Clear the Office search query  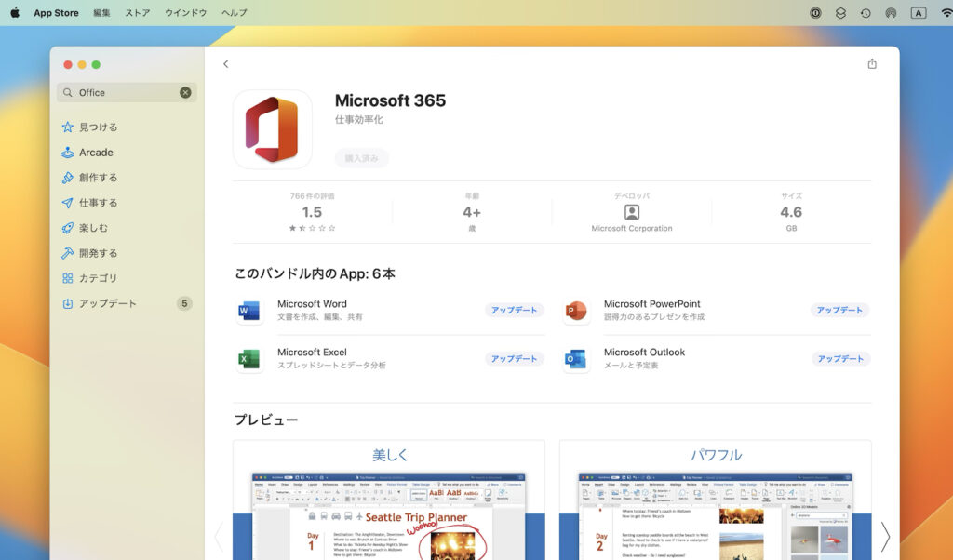click(184, 92)
